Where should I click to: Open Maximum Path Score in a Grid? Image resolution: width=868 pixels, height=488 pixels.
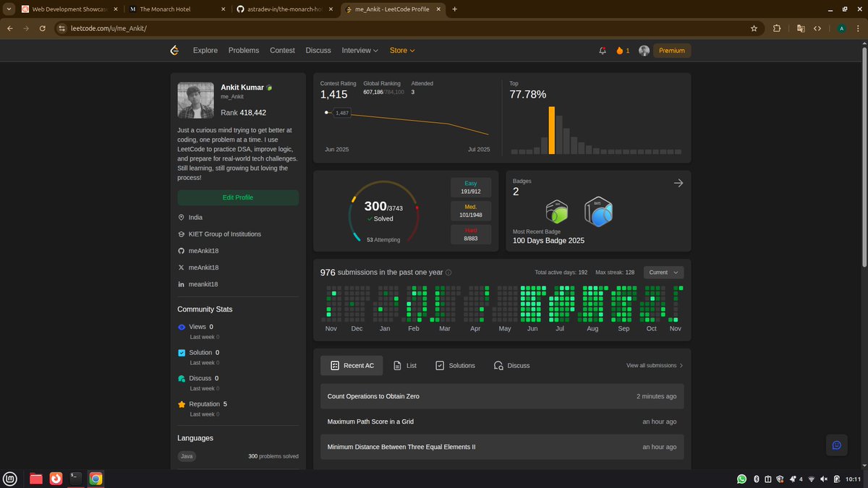click(x=502, y=421)
